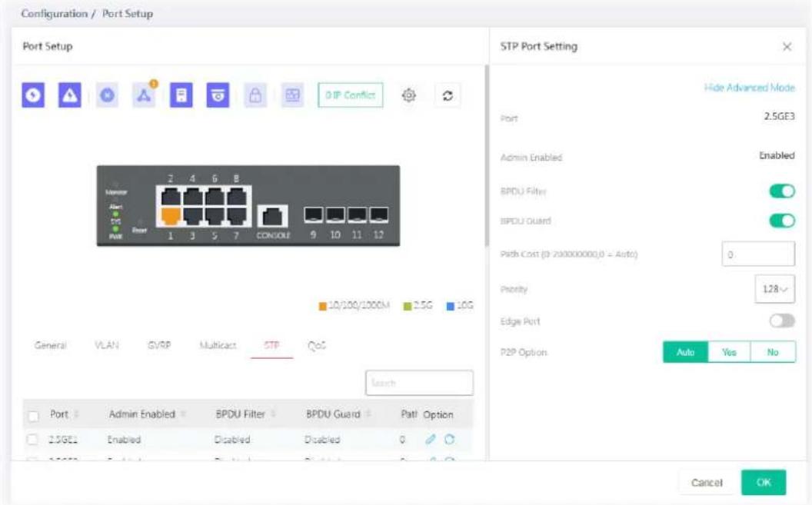Click the 0 IP Conflict button

[351, 95]
